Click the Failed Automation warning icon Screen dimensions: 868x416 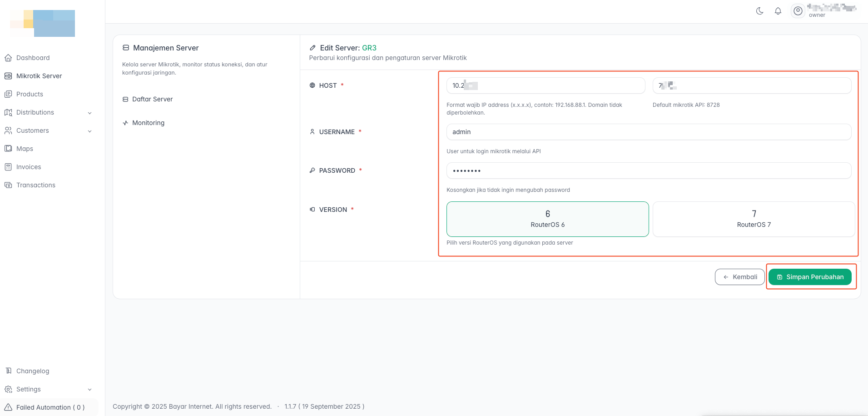point(8,407)
